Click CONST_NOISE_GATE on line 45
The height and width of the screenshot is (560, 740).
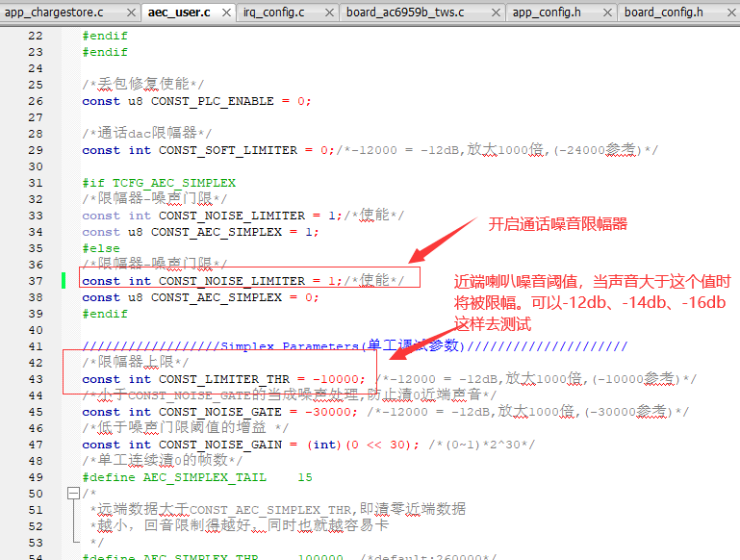[x=220, y=412]
